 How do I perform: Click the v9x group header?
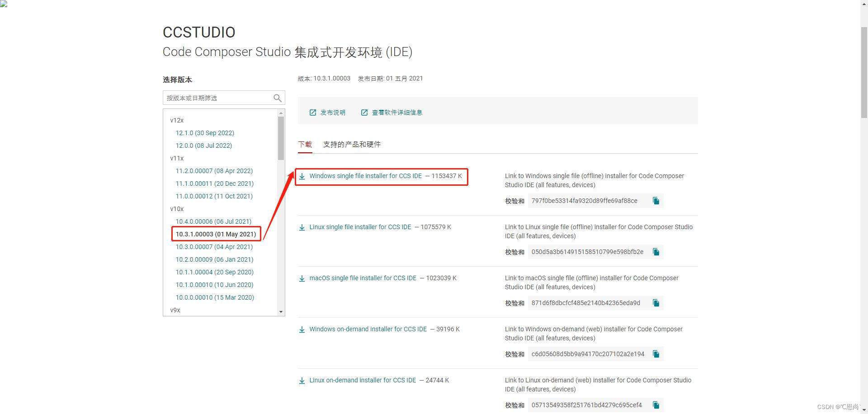(x=175, y=310)
